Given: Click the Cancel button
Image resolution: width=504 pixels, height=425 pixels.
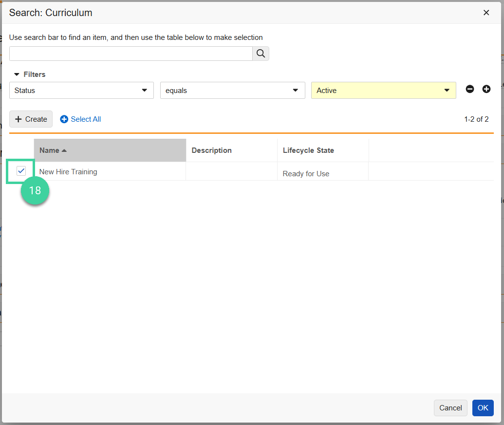Looking at the screenshot, I should click(450, 407).
